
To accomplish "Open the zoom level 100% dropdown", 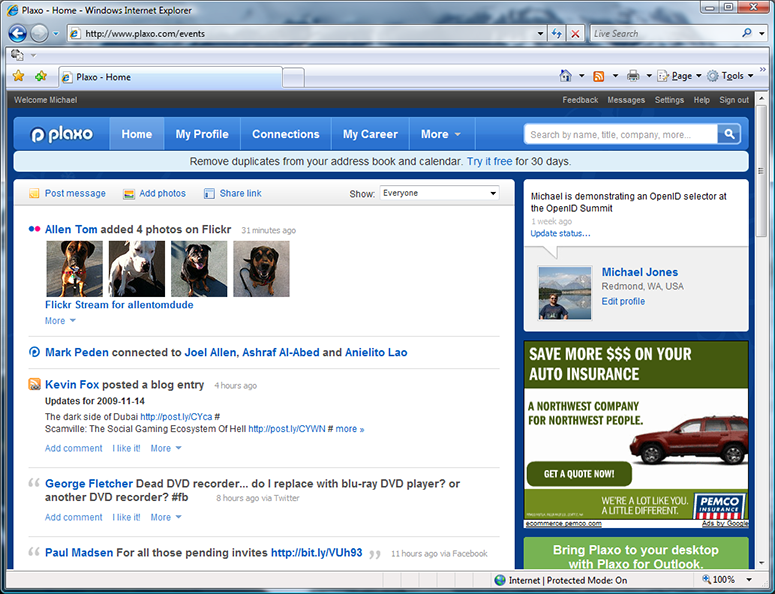I will click(730, 580).
